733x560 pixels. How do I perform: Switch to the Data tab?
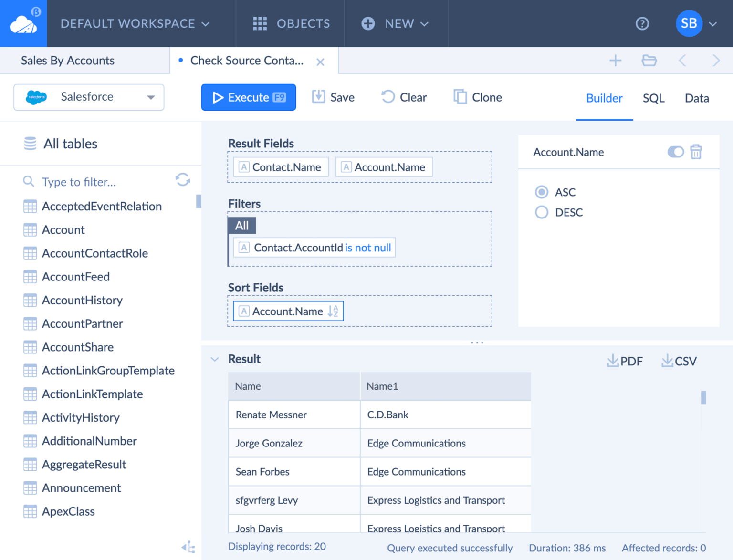pyautogui.click(x=697, y=98)
